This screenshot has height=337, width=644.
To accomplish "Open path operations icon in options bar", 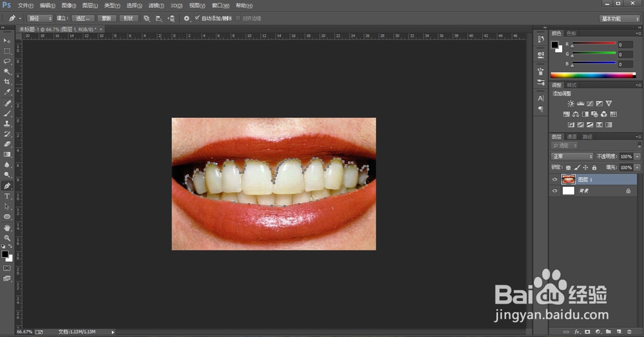I will click(x=147, y=19).
